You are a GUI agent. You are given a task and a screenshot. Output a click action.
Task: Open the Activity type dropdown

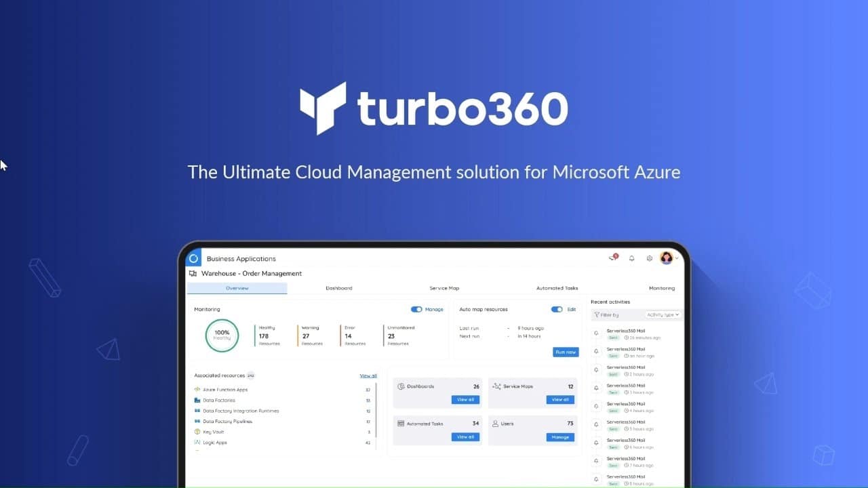[663, 314]
